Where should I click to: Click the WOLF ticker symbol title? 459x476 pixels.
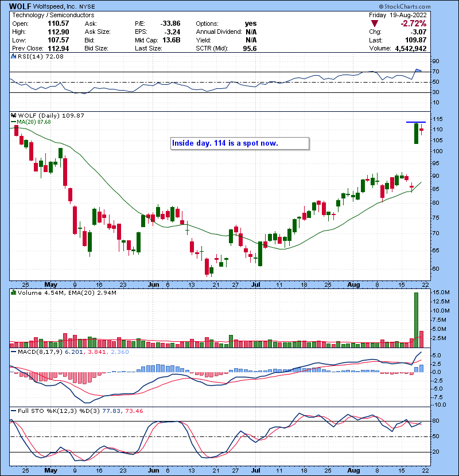[x=20, y=6]
